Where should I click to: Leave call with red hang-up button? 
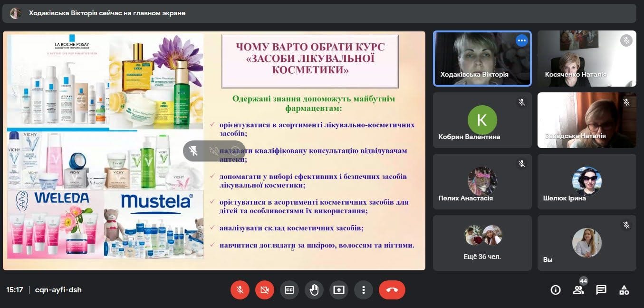[392, 289]
